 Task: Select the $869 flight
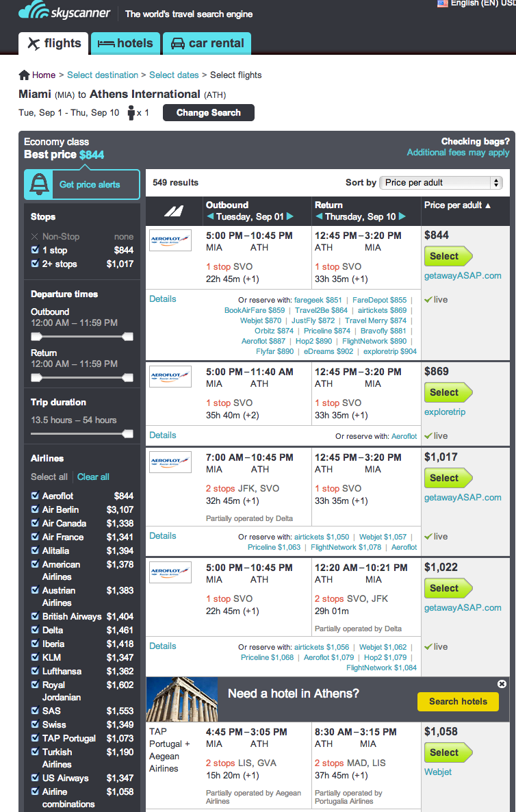tap(448, 392)
